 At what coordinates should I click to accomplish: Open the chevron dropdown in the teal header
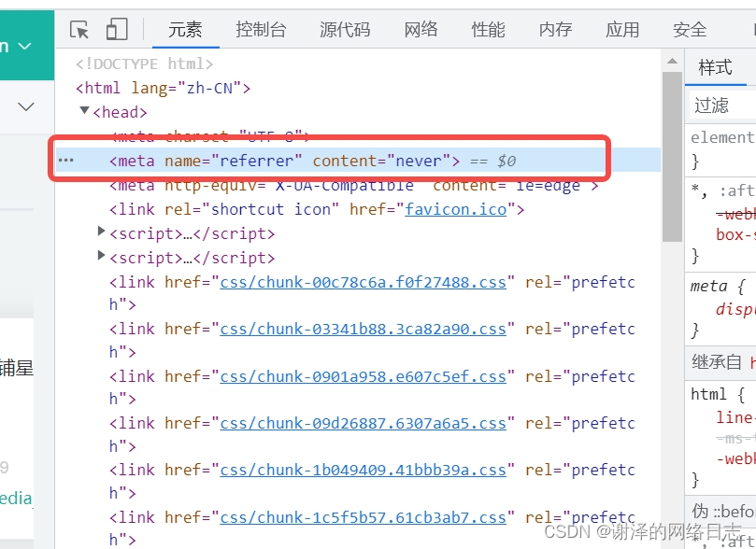24,47
